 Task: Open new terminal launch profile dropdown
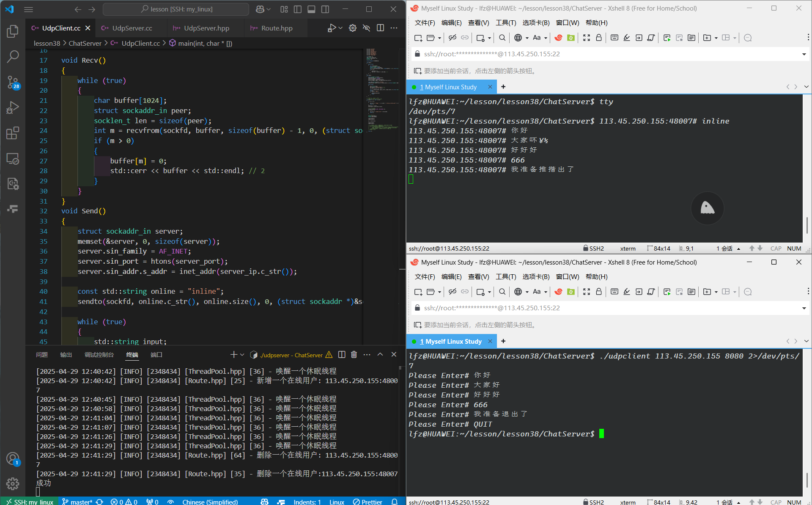point(242,355)
